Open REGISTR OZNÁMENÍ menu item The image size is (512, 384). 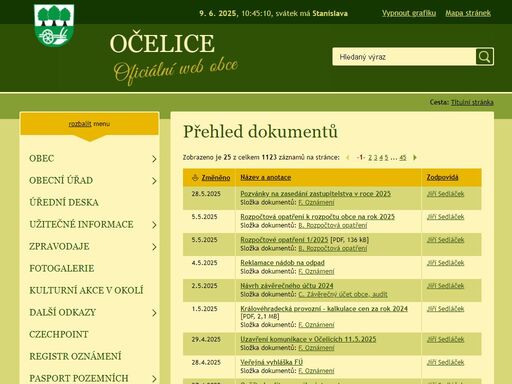point(75,356)
